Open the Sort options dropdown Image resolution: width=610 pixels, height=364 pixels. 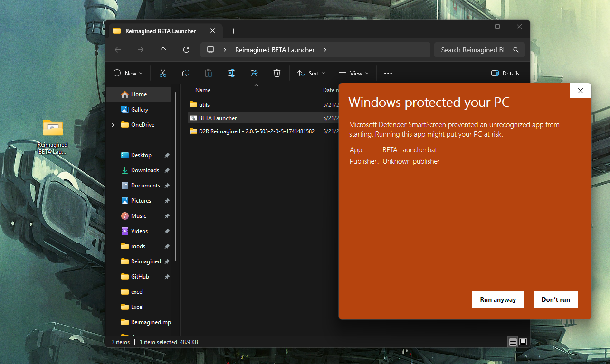click(311, 73)
